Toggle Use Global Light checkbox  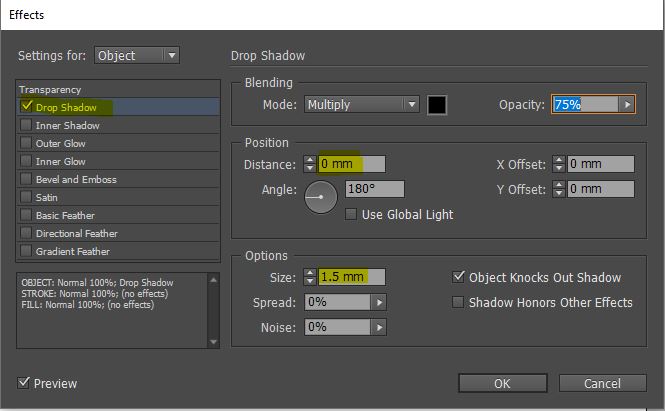(x=351, y=214)
